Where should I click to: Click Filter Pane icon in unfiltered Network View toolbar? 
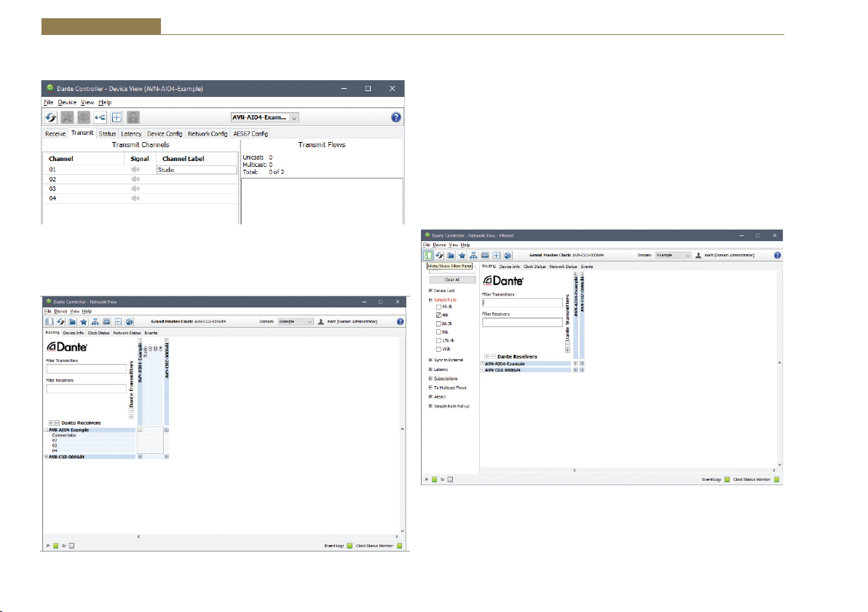(50, 322)
